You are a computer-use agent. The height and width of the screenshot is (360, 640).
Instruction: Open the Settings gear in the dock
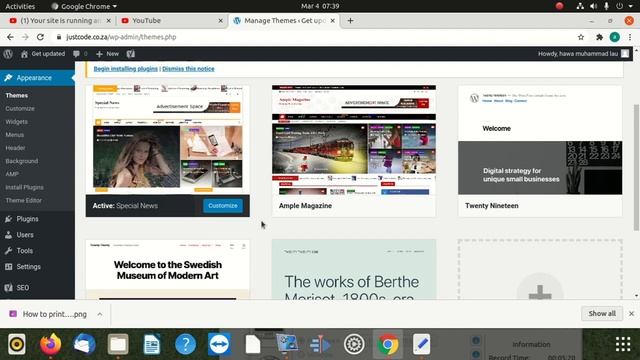pyautogui.click(x=354, y=344)
